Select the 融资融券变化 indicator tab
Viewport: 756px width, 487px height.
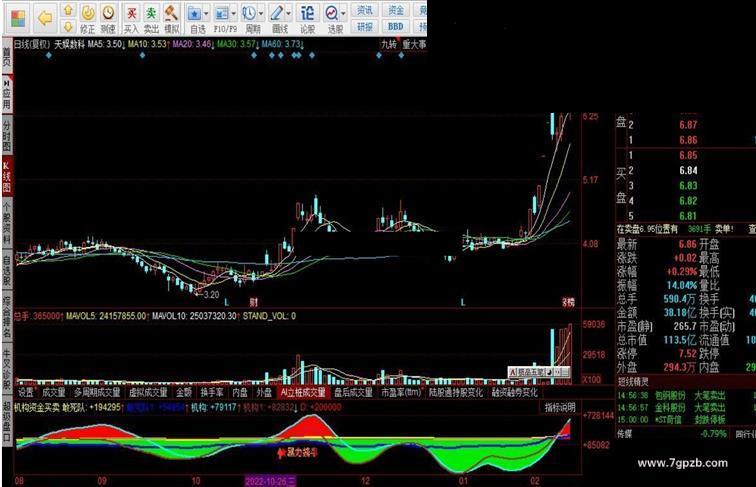pos(514,392)
